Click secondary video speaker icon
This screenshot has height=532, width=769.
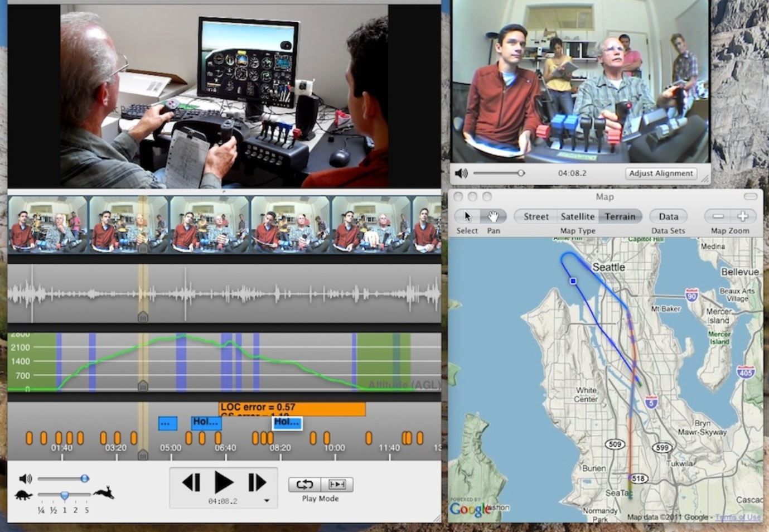click(461, 173)
